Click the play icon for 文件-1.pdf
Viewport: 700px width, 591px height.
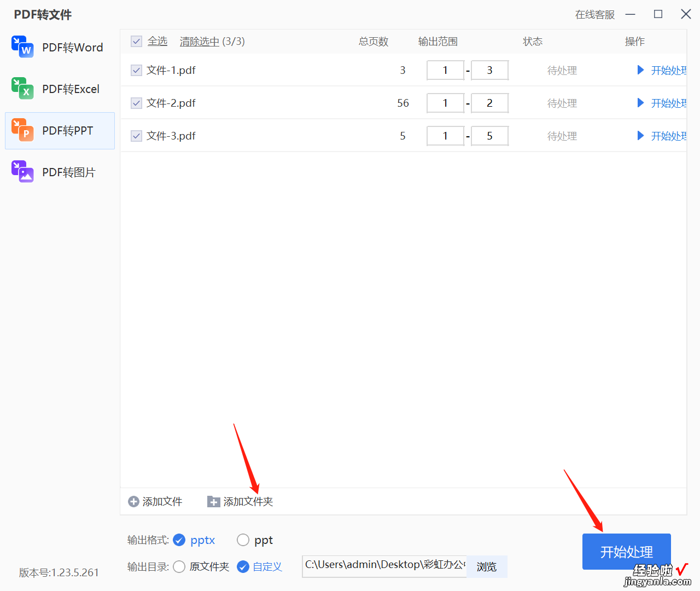640,70
